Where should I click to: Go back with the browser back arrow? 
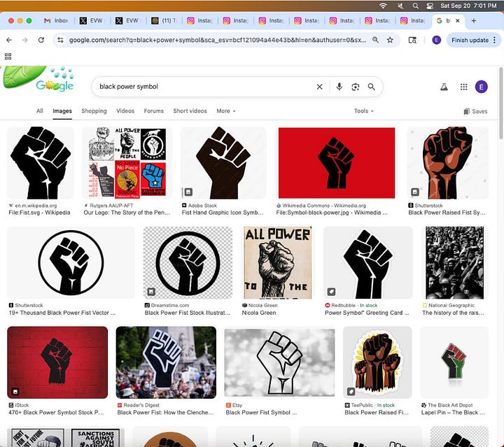pyautogui.click(x=9, y=40)
